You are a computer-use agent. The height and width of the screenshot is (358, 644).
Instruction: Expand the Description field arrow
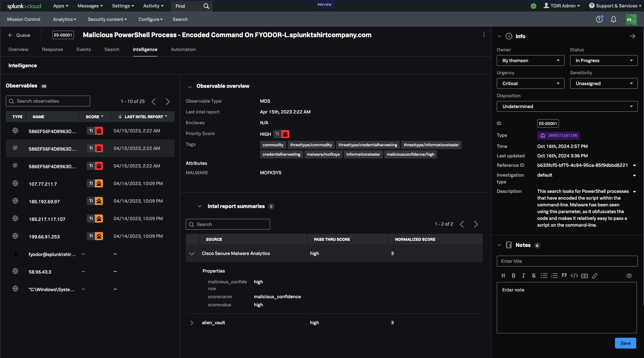(635, 192)
